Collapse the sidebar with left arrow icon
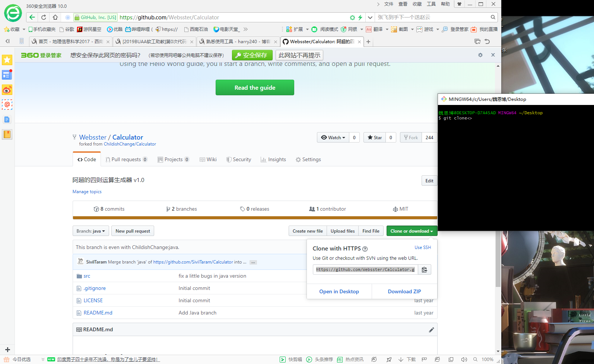Image resolution: width=594 pixels, height=364 pixels. [x=7, y=41]
